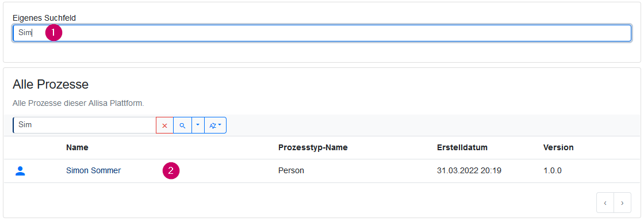
Task: Select the 31.03.2022 20:19 date cell
Action: point(469,170)
